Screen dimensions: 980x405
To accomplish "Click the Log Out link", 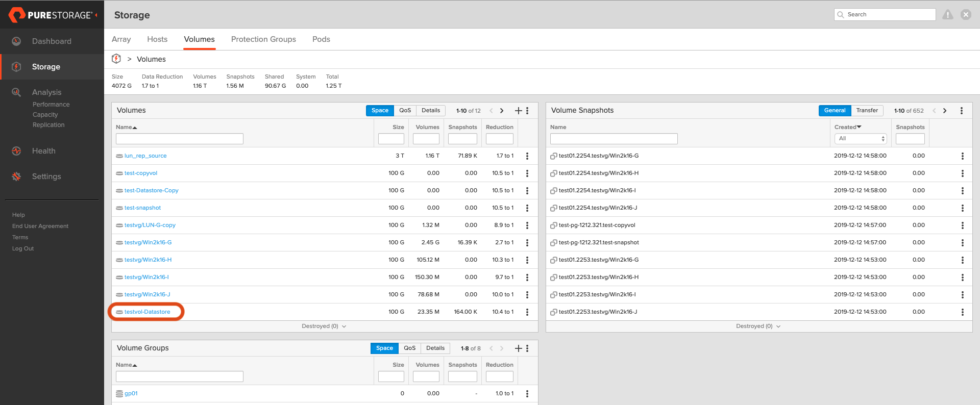I will point(23,249).
